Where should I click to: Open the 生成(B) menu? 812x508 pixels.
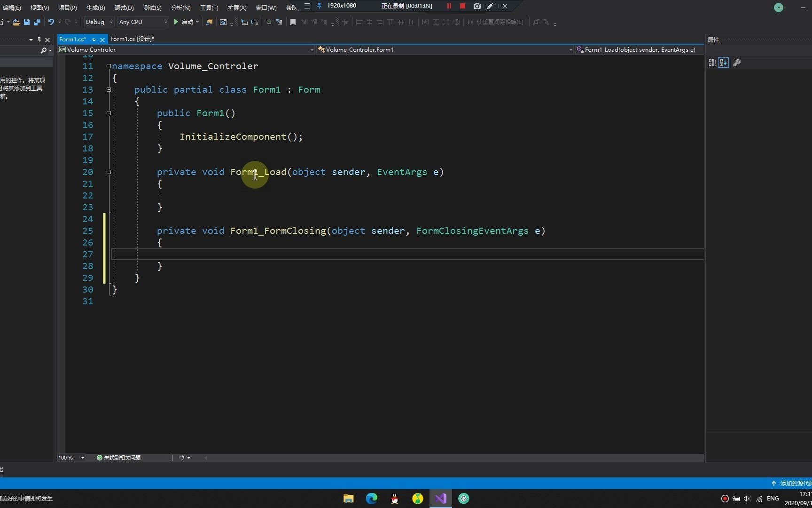[x=95, y=8]
